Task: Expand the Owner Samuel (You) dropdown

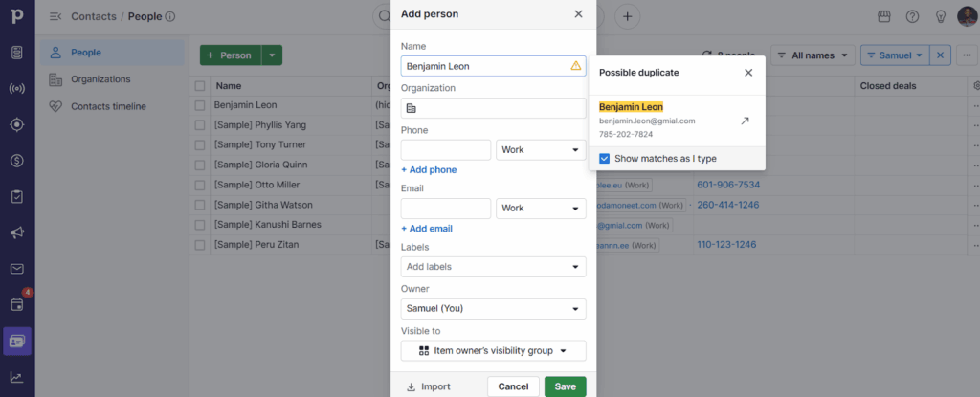Action: point(493,309)
